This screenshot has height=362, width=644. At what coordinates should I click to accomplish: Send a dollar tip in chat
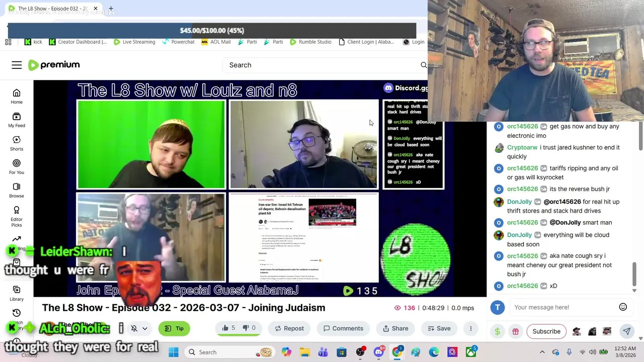497,331
